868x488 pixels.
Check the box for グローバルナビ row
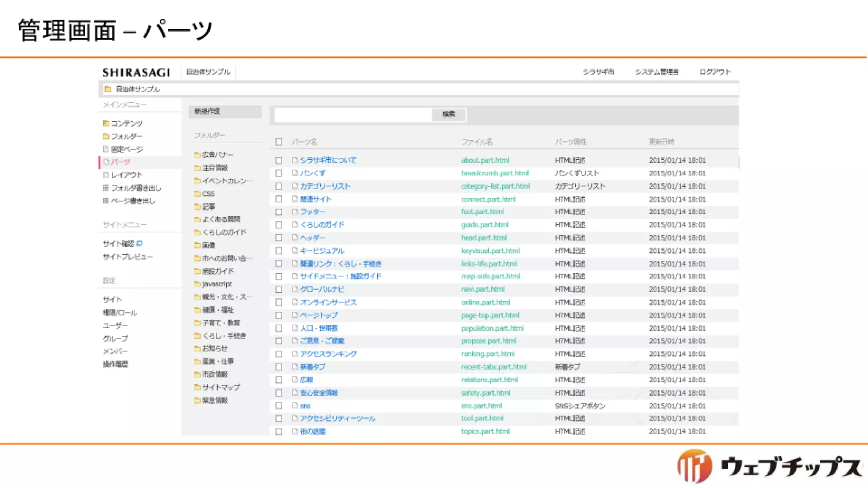pyautogui.click(x=278, y=289)
